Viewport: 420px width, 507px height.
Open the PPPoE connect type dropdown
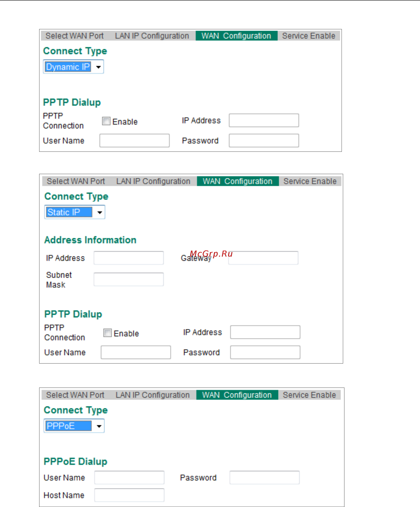pyautogui.click(x=74, y=426)
